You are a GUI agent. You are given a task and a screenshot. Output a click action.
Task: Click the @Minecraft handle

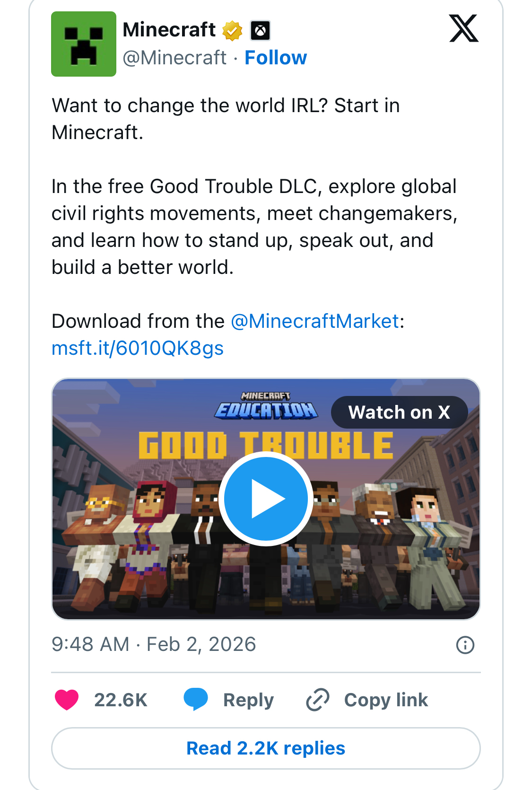(x=174, y=58)
